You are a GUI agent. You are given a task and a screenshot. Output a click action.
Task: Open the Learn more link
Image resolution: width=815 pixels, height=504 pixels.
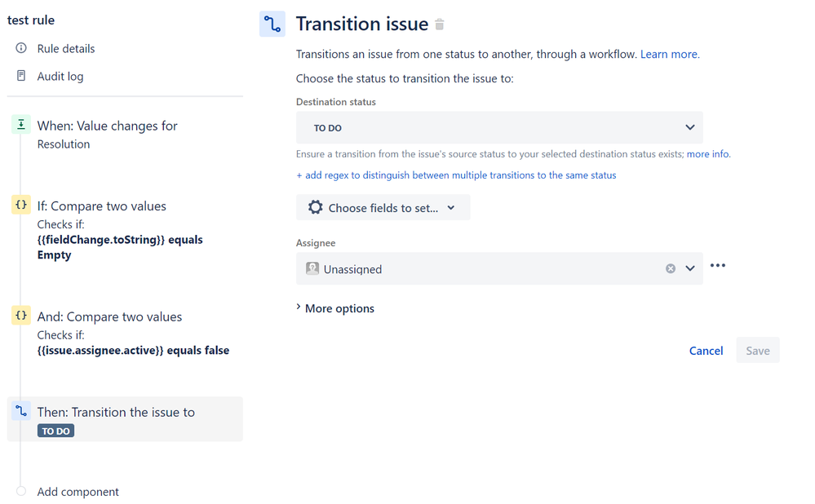pos(670,54)
